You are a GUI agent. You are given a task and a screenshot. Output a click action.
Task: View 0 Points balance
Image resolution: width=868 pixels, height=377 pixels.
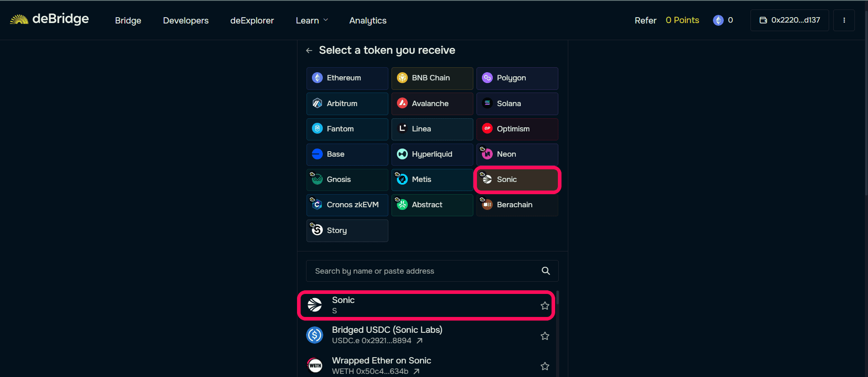point(682,20)
